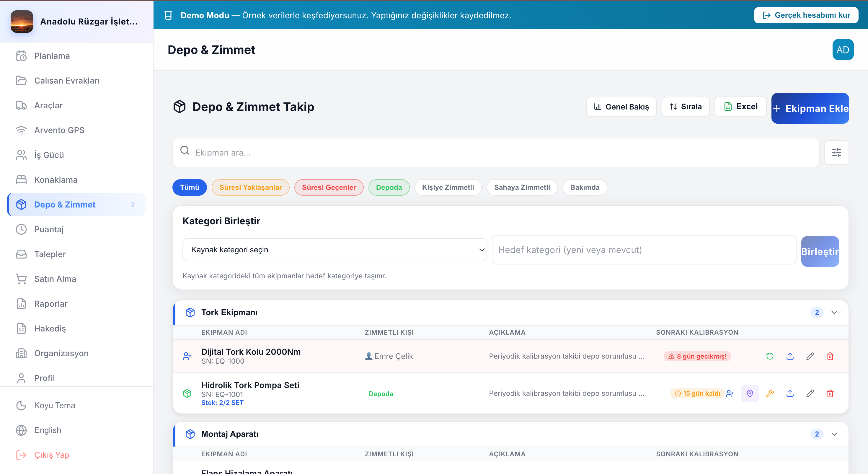
Task: Open the filter settings sliders icon
Action: pyautogui.click(x=836, y=153)
